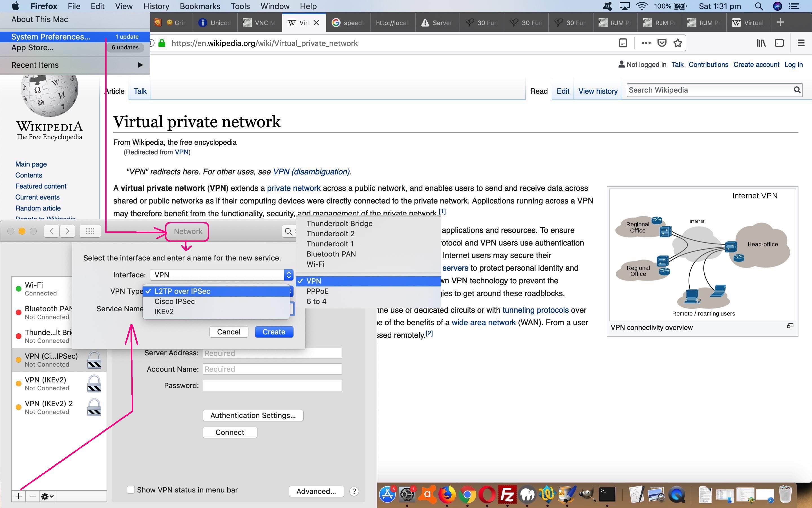Select PPPoE interface option
The height and width of the screenshot is (508, 812).
point(369,291)
